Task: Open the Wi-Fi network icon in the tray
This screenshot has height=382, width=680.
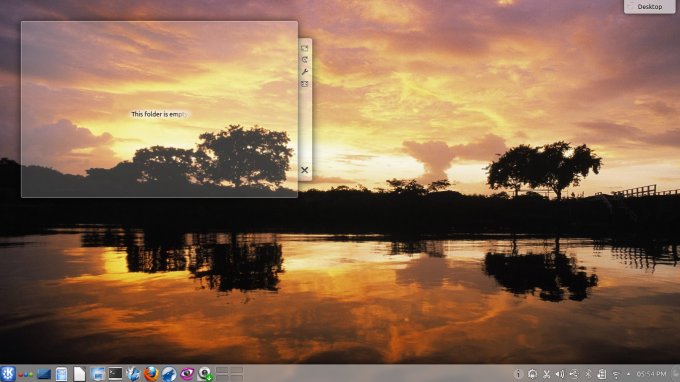Action: pos(616,374)
